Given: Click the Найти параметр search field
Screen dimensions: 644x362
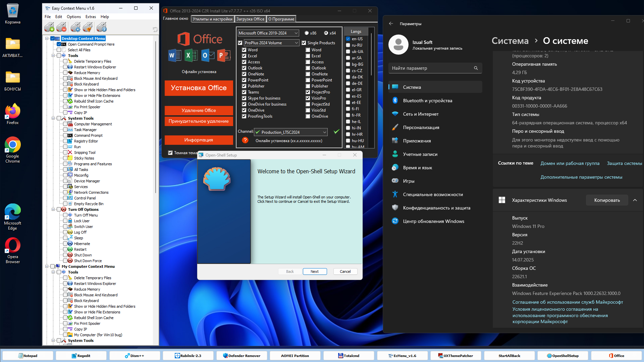Looking at the screenshot, I should pyautogui.click(x=435, y=68).
